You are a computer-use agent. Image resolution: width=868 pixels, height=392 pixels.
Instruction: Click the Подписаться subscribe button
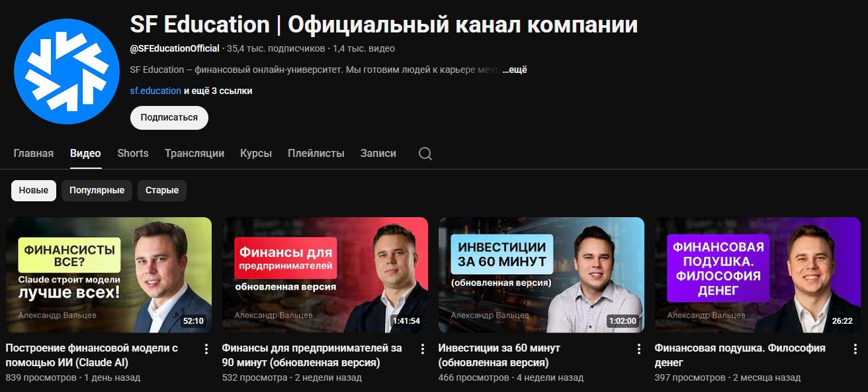[x=169, y=117]
